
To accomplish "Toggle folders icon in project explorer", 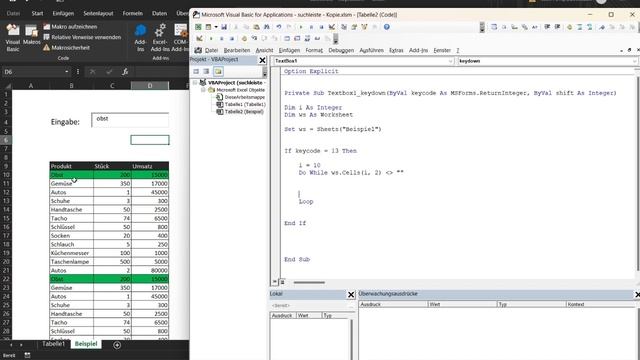I will click(x=218, y=71).
